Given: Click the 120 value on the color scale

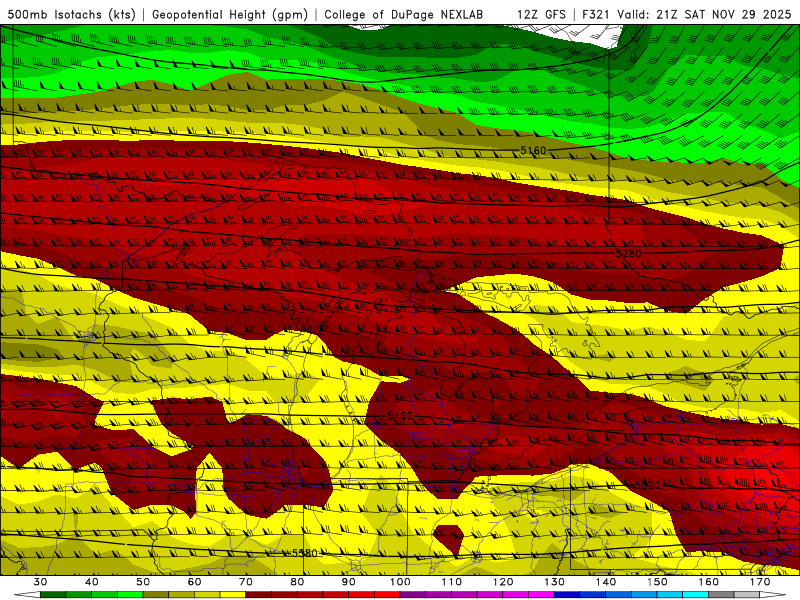Looking at the screenshot, I should pos(503,582).
